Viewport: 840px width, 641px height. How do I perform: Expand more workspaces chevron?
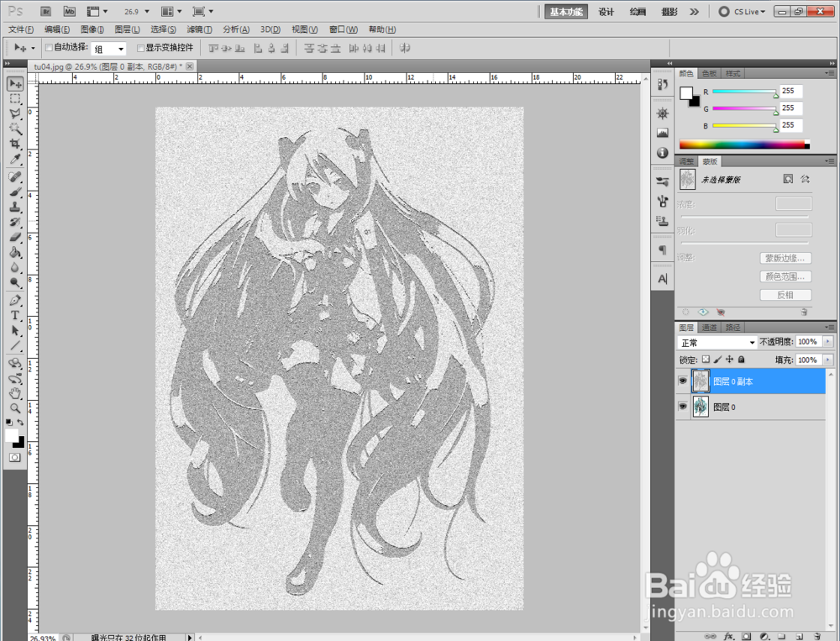pyautogui.click(x=695, y=12)
